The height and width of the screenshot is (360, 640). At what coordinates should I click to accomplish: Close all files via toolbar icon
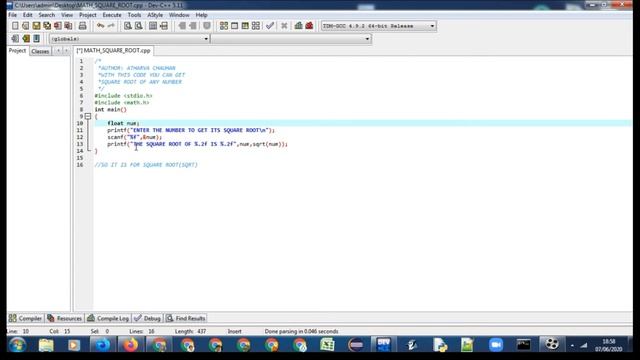[68, 26]
